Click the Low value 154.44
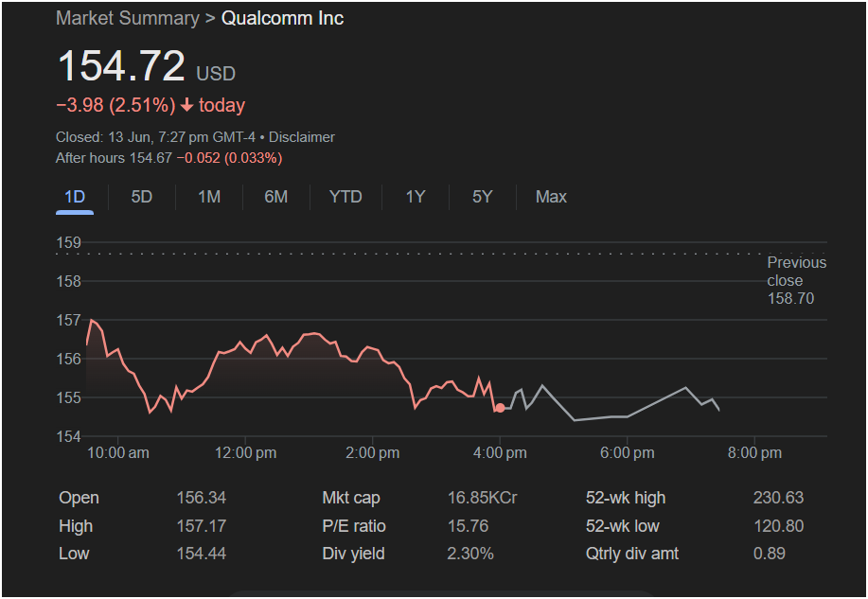This screenshot has height=599, width=868. tap(202, 554)
